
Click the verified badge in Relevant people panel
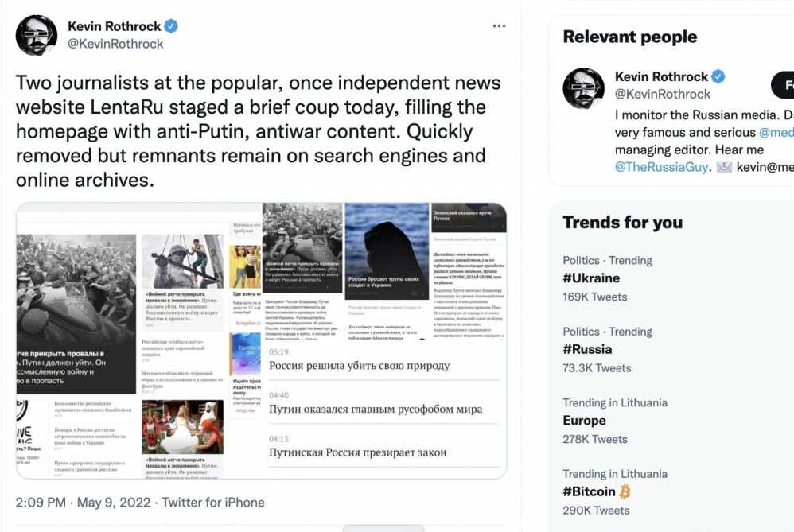718,76
